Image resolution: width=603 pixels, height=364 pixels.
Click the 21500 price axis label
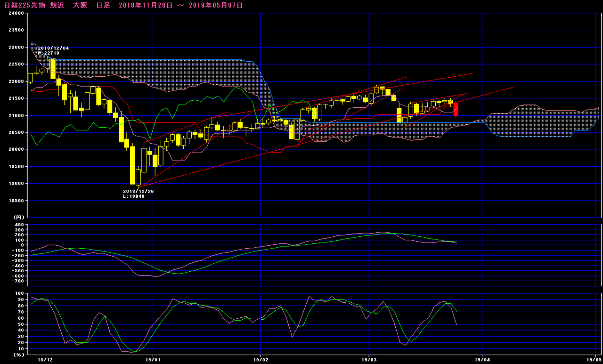(16, 98)
